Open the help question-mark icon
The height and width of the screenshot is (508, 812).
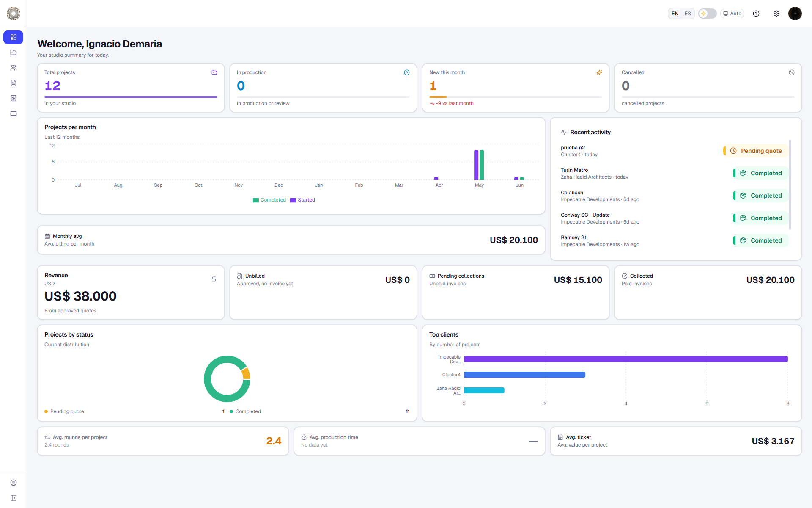[x=756, y=14]
